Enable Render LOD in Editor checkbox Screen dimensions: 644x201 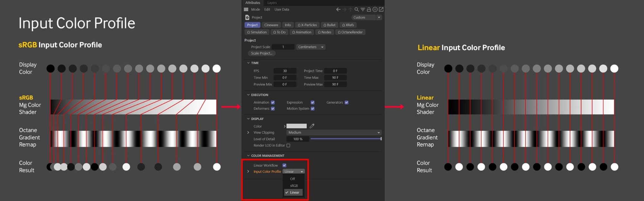[x=288, y=146]
